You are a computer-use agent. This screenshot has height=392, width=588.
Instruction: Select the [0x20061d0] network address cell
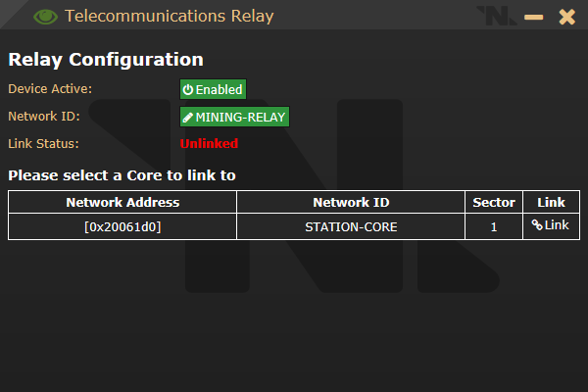click(122, 226)
